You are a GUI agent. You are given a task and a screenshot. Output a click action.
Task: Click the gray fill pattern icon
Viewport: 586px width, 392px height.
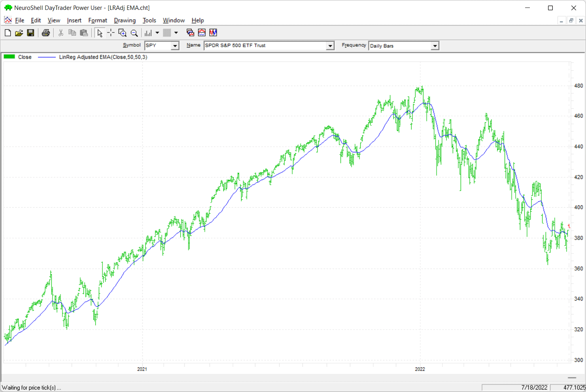tap(167, 33)
